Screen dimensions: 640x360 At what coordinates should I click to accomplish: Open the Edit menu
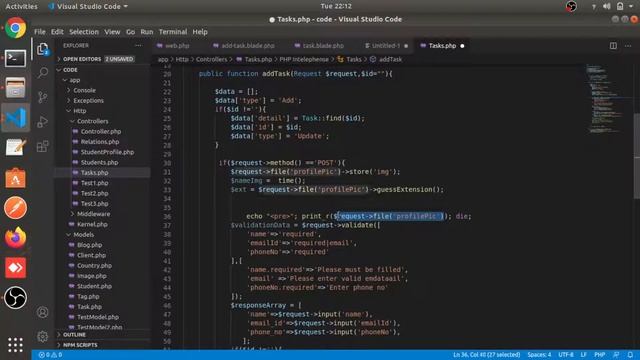tap(57, 32)
